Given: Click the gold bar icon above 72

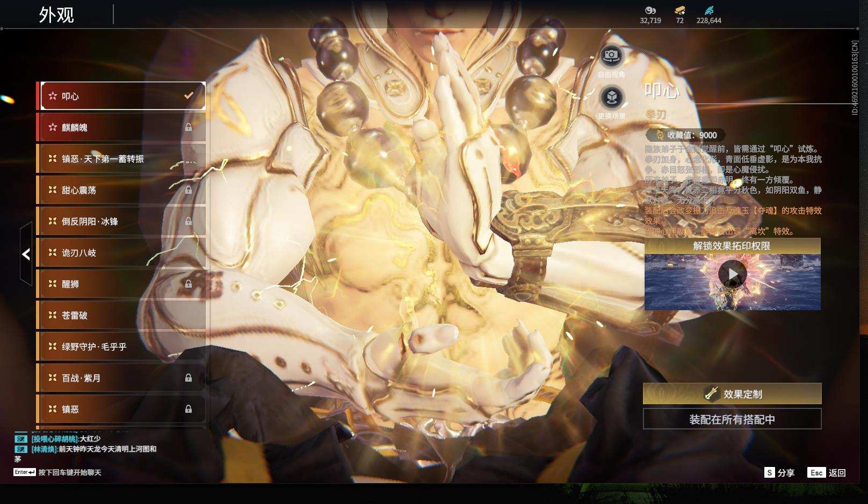Looking at the screenshot, I should click(679, 10).
